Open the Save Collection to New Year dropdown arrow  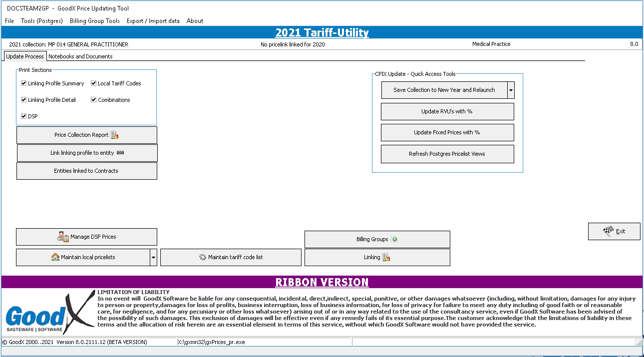coord(511,90)
